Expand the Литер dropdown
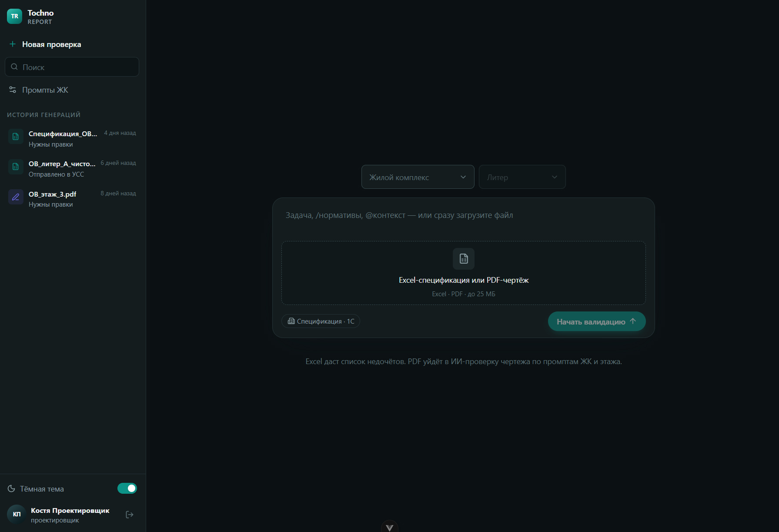This screenshot has height=532, width=779. click(522, 177)
